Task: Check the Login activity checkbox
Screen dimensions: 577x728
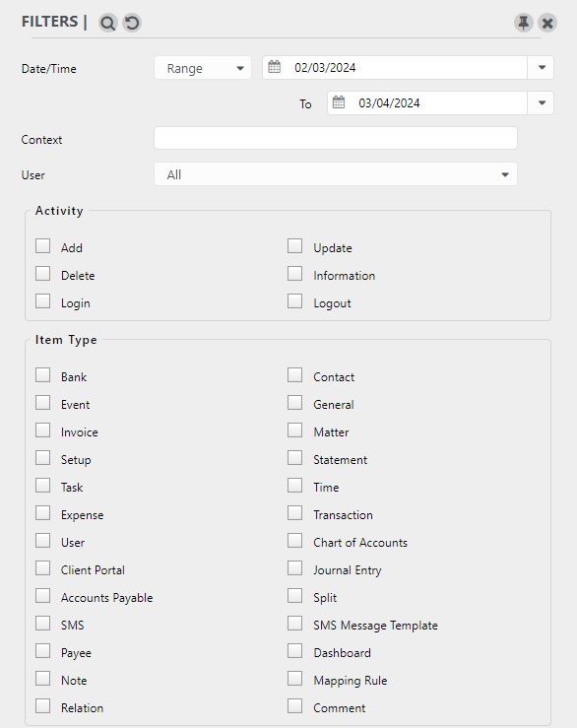Action: [43, 301]
